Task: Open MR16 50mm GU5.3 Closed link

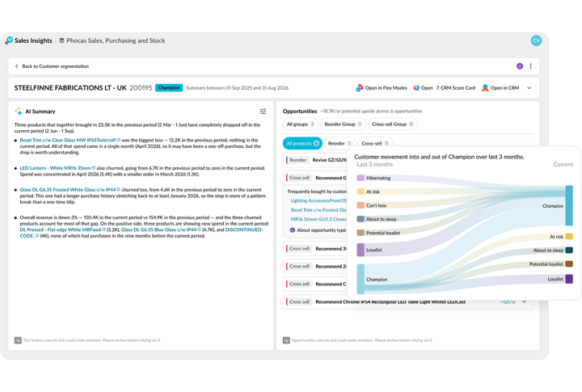Action: (318, 219)
